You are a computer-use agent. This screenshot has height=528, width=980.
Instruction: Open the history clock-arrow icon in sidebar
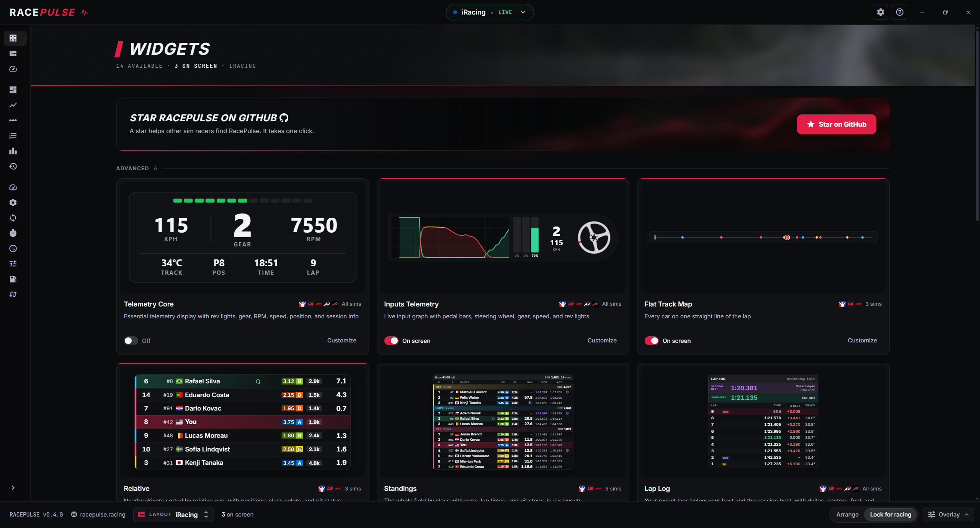pyautogui.click(x=13, y=166)
